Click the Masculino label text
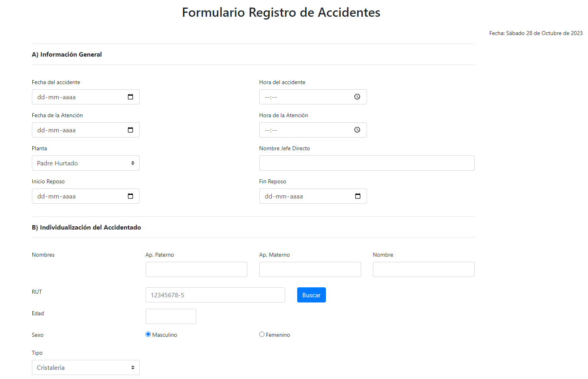The height and width of the screenshot is (379, 588). tap(165, 335)
